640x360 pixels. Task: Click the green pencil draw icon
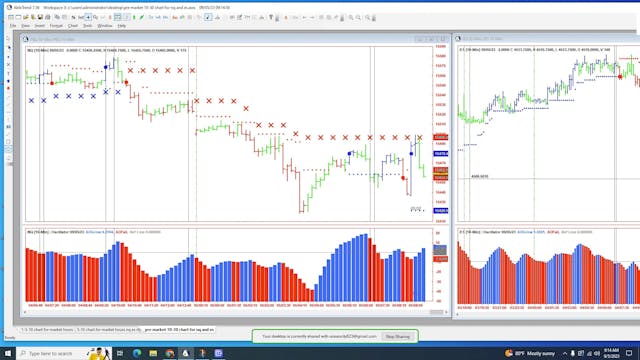pos(142,18)
